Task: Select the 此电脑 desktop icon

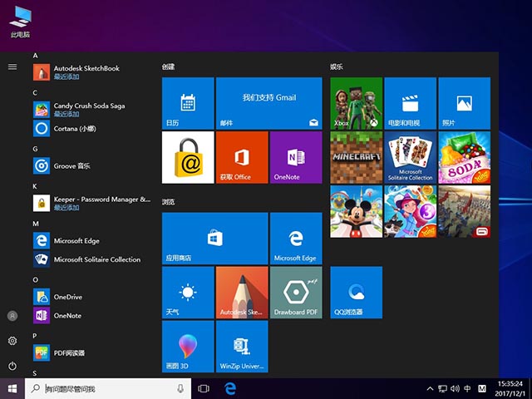Action: pos(20,22)
